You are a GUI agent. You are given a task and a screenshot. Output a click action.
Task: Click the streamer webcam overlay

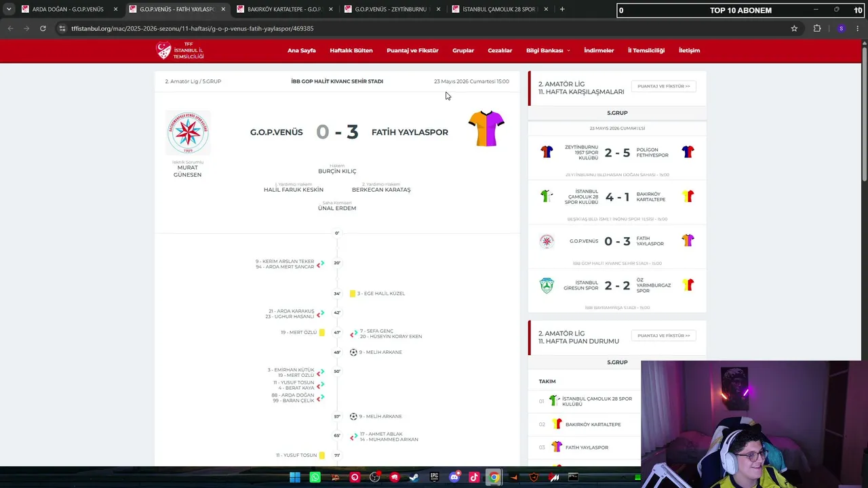click(x=754, y=424)
